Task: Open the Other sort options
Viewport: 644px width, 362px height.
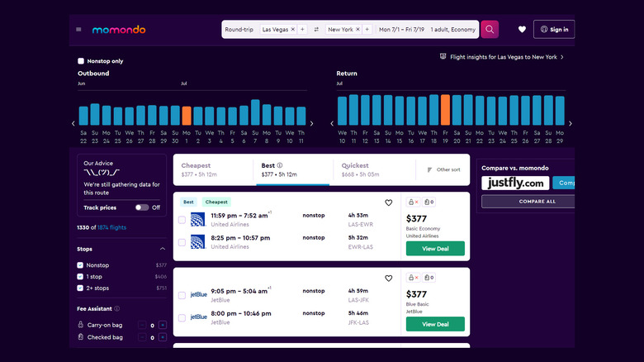Action: [444, 169]
